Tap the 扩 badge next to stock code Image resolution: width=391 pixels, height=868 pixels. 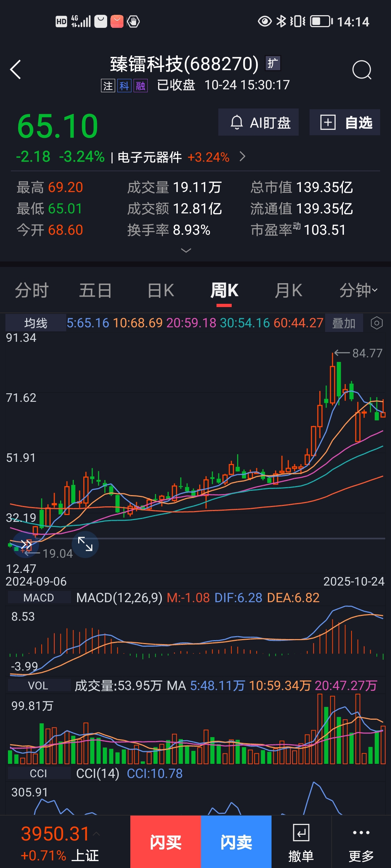tap(273, 63)
